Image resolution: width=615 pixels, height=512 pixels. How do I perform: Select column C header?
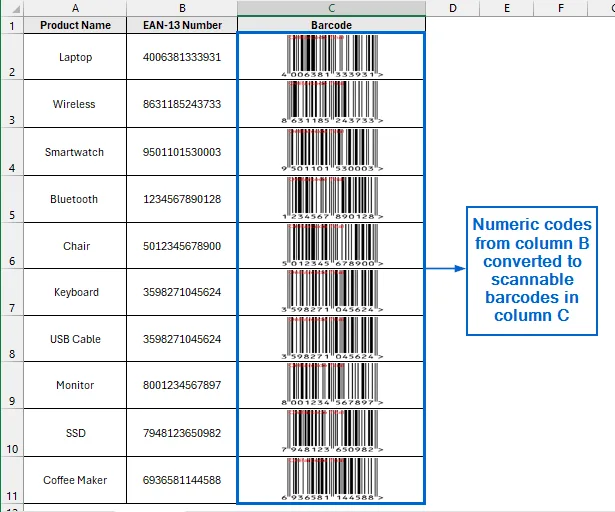331,8
